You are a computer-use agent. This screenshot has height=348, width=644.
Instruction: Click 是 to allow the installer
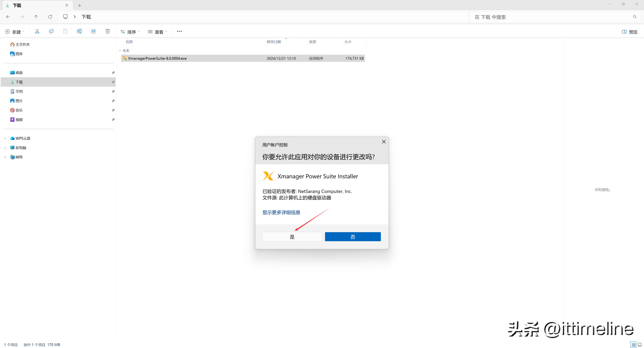tap(292, 237)
